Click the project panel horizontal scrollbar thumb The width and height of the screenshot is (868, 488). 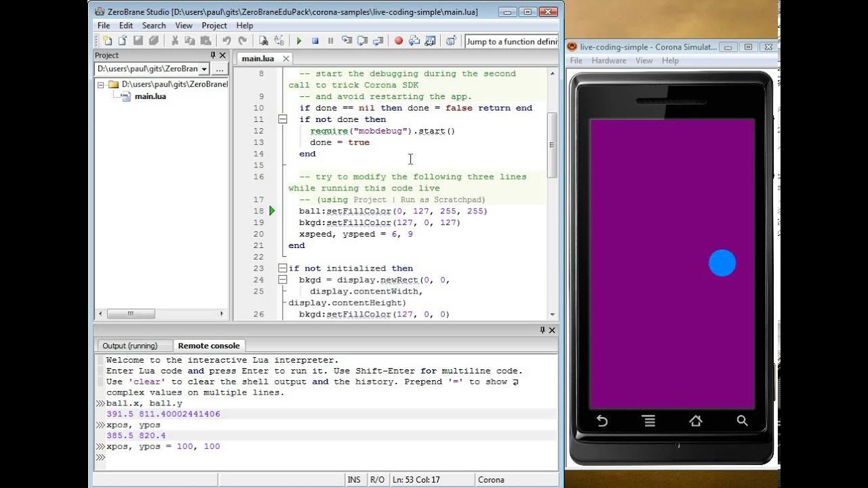[131, 314]
